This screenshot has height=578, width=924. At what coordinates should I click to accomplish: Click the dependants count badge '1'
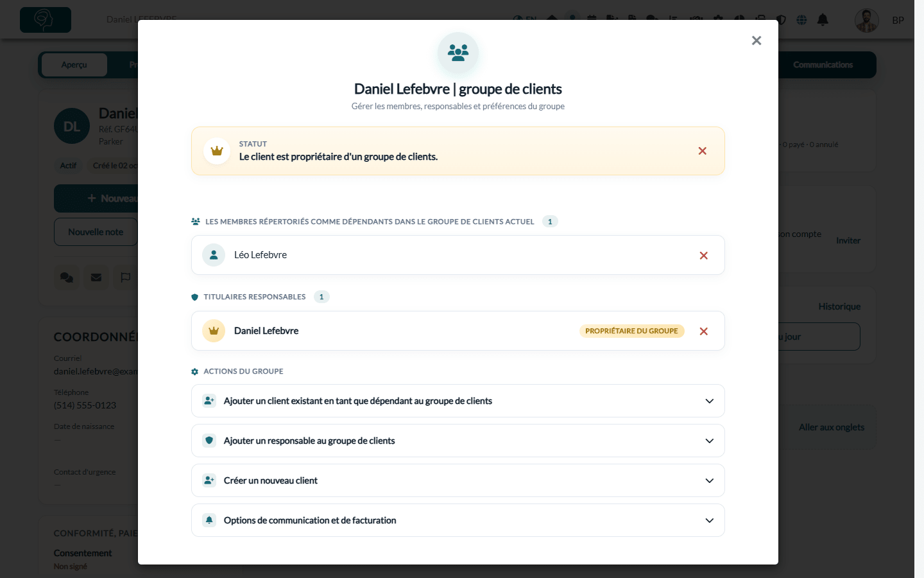[x=550, y=222]
